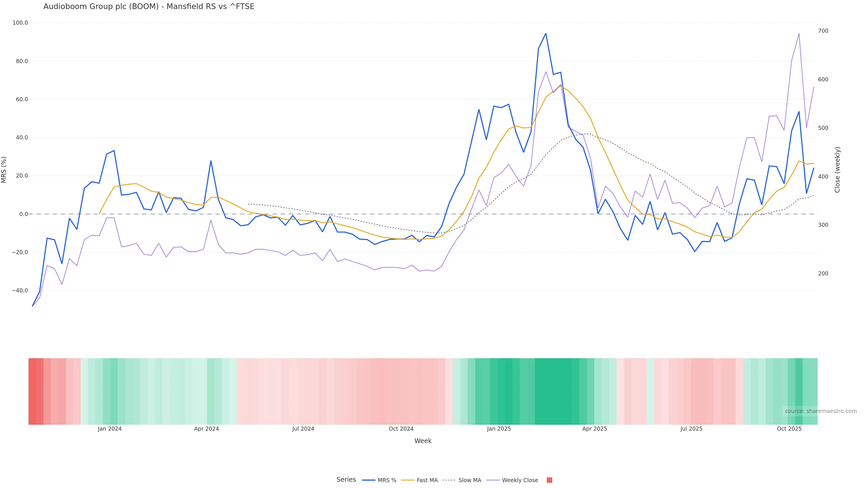This screenshot has width=868, height=488.
Task: Click the dashed Slow MA line sample in legend
Action: pyautogui.click(x=449, y=480)
